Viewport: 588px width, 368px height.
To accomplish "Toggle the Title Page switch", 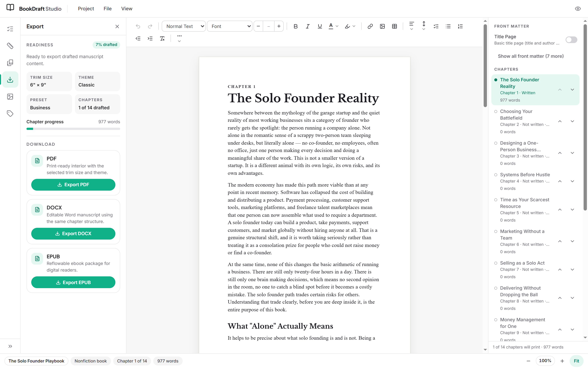I will pyautogui.click(x=571, y=40).
